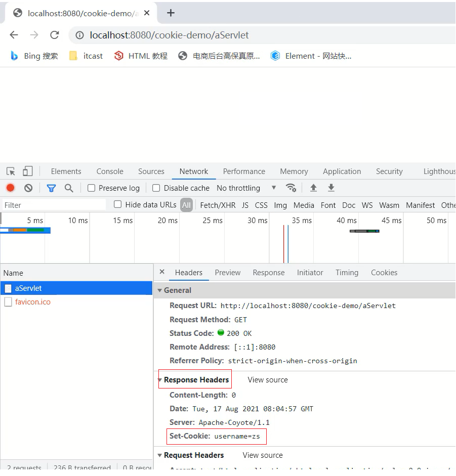Select favicon.ico in the request list
The width and height of the screenshot is (456, 476).
point(32,302)
